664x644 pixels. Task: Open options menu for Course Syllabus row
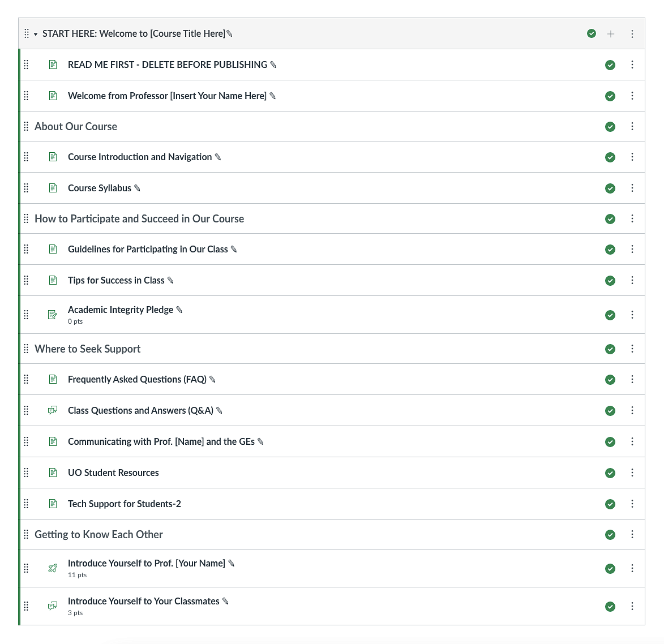click(x=632, y=187)
